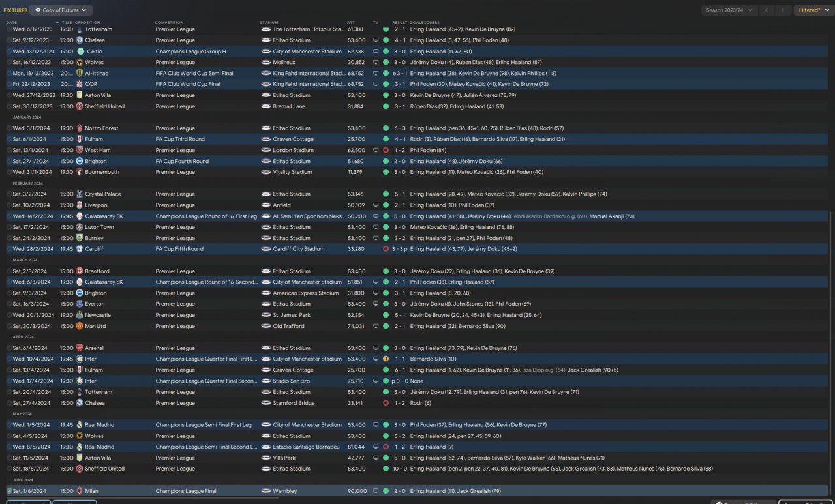The image size is (835, 504).
Task: Click the West Ham club badge
Action: click(x=80, y=151)
